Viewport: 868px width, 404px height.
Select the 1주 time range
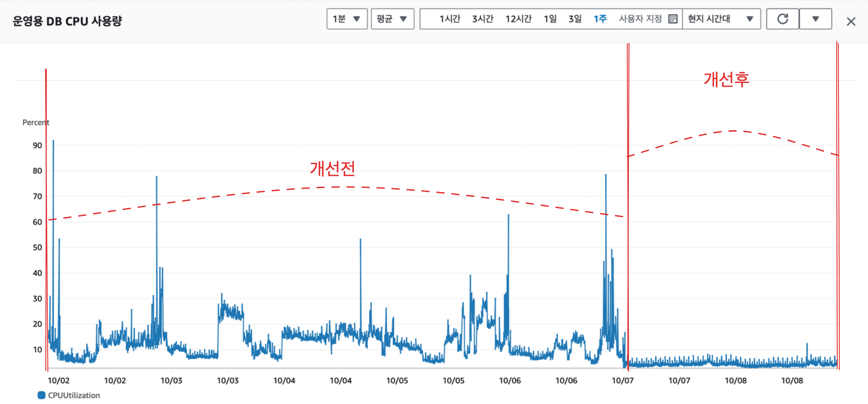click(x=600, y=19)
